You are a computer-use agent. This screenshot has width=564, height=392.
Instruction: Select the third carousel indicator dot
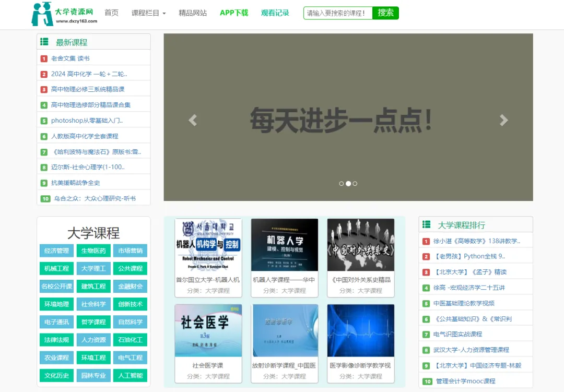(355, 183)
